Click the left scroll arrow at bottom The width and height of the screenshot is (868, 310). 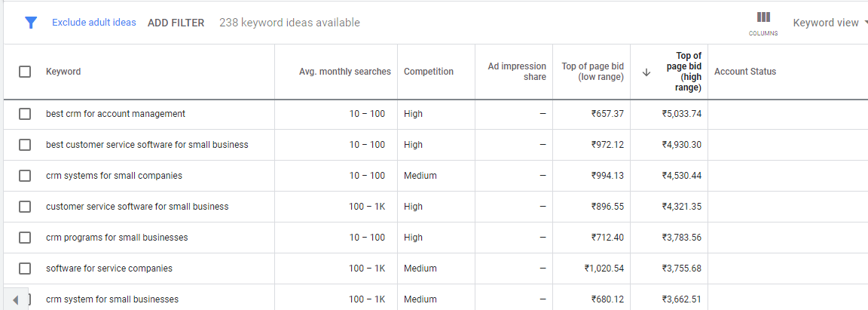[16, 300]
